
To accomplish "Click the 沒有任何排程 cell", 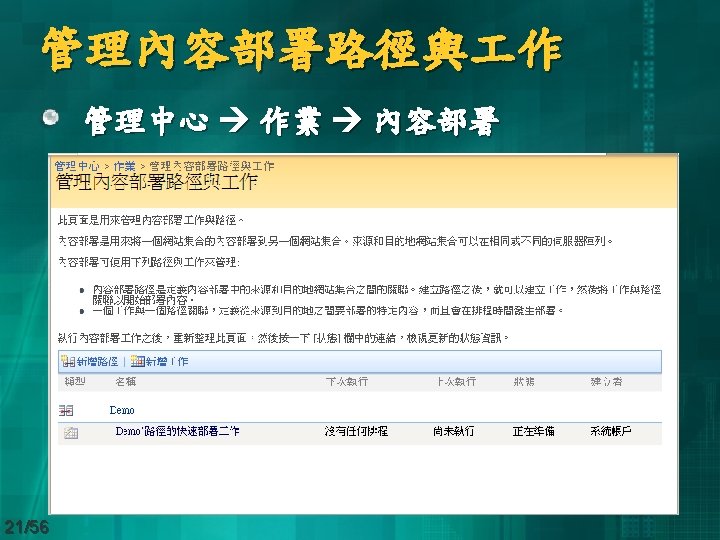I will (x=356, y=431).
